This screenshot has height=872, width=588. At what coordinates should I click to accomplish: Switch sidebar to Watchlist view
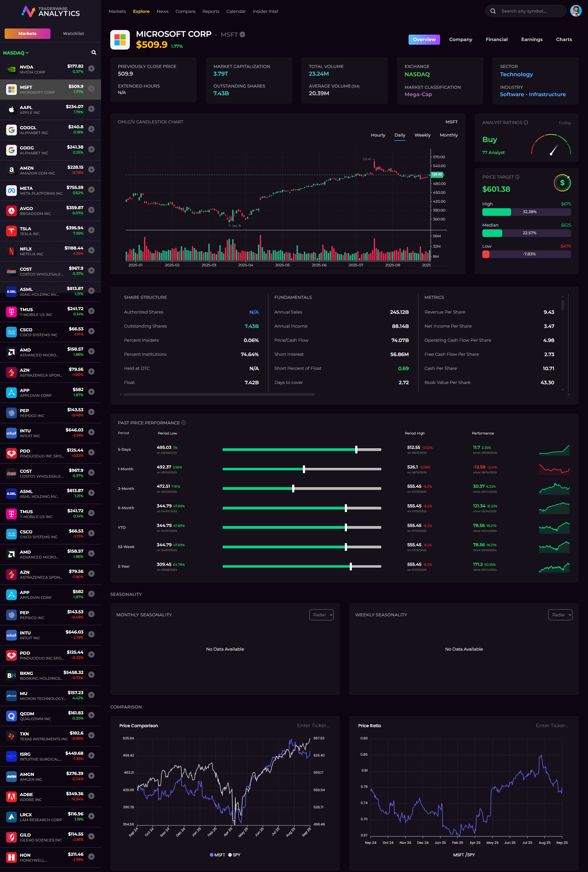pyautogui.click(x=73, y=33)
